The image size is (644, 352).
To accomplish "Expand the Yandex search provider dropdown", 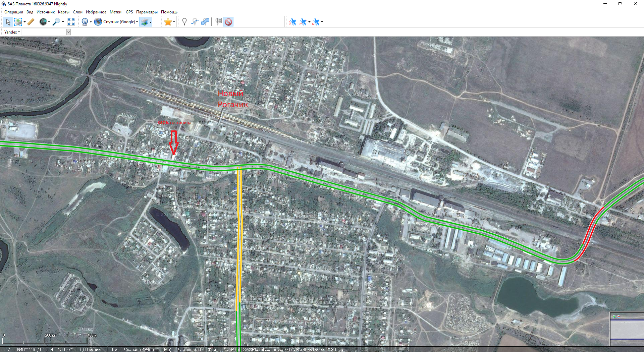I will click(x=12, y=32).
